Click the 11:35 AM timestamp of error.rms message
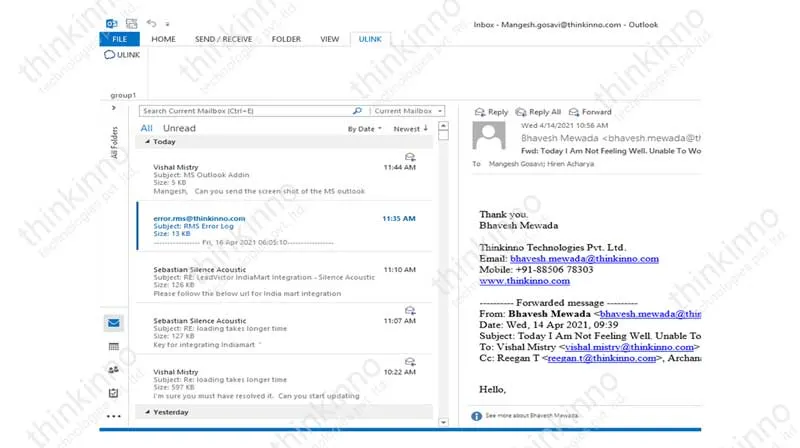 (399, 218)
